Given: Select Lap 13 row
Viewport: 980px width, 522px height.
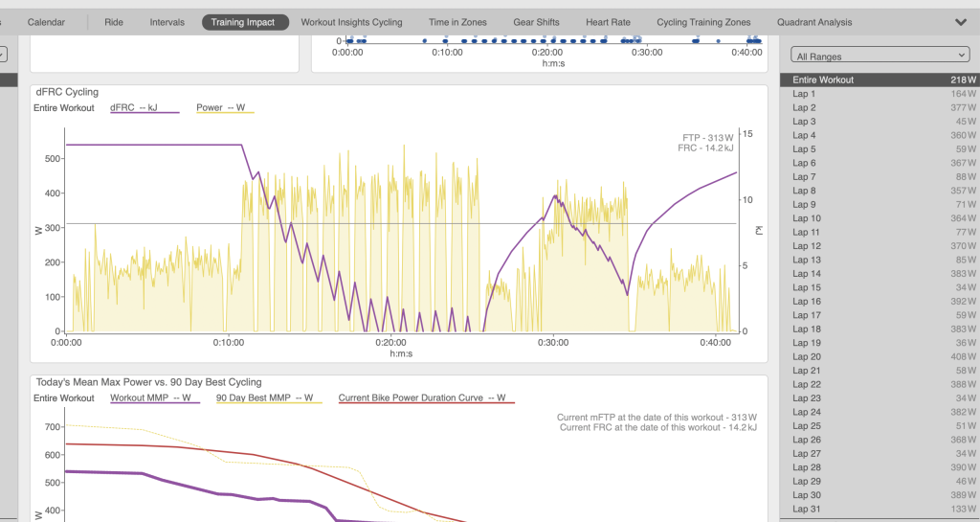Looking at the screenshot, I should pyautogui.click(x=880, y=260).
